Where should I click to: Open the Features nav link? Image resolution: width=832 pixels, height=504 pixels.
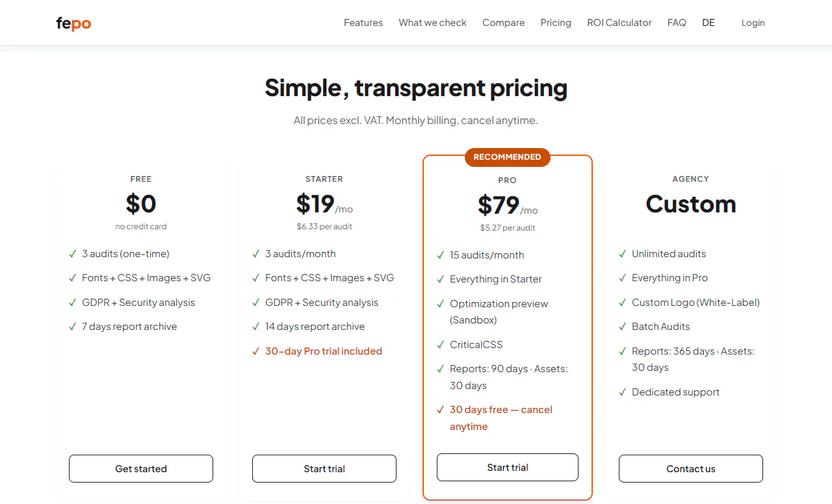(363, 23)
